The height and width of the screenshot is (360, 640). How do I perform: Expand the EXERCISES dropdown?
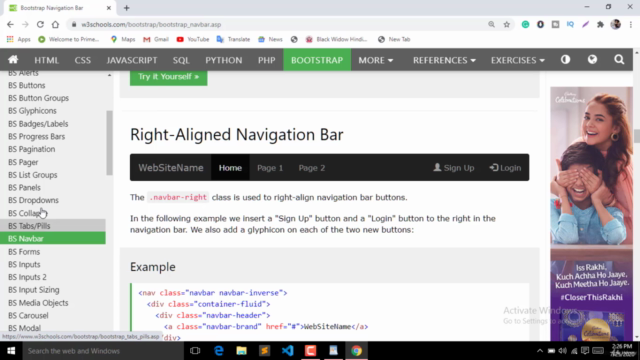tap(518, 60)
